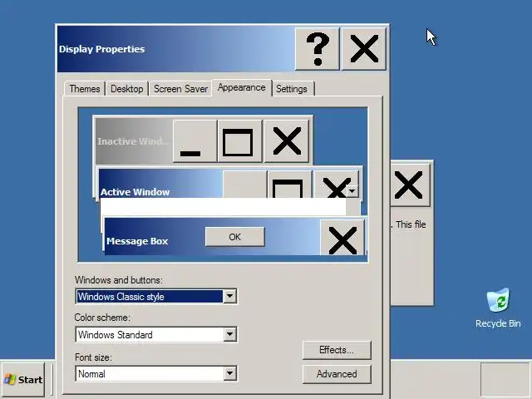Click OK in Message Box preview
The image size is (532, 399).
[x=234, y=236]
